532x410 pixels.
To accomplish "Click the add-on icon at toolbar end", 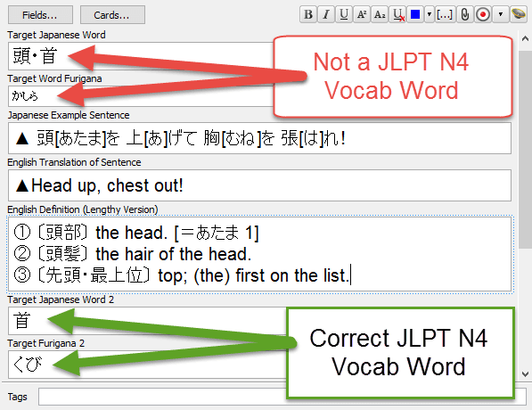I will pos(519,14).
